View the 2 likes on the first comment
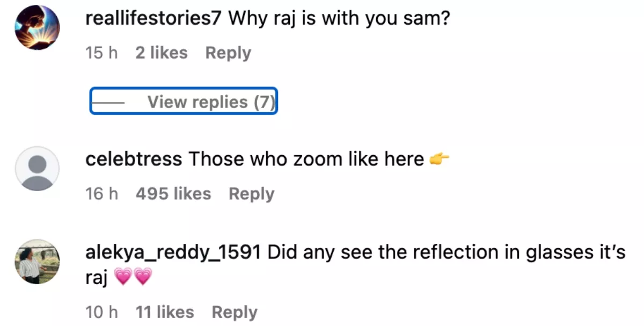Image resolution: width=644 pixels, height=326 pixels. click(162, 53)
